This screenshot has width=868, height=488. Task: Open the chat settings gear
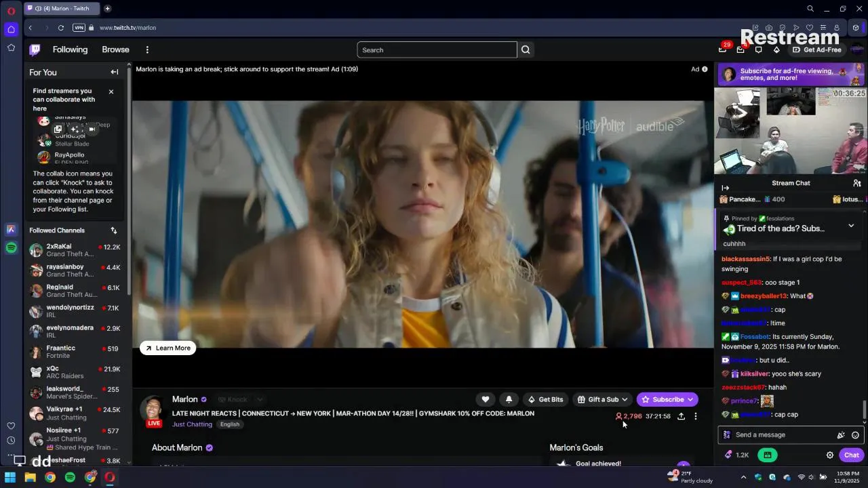tap(829, 455)
